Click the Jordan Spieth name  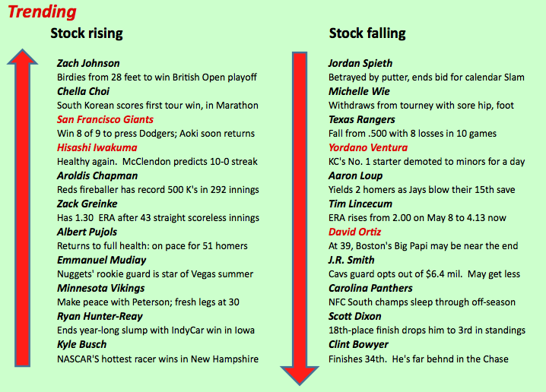[360, 63]
